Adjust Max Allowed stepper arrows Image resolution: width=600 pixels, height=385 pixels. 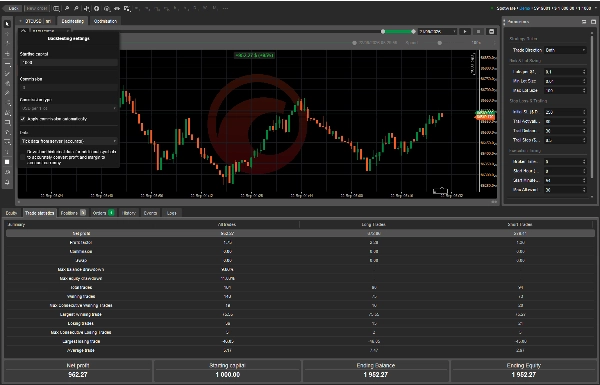[584, 190]
